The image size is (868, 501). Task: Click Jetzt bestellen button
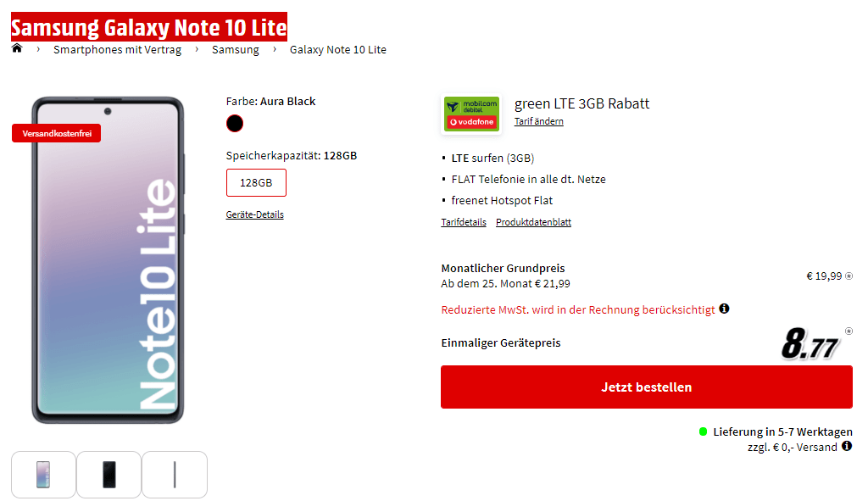point(647,387)
